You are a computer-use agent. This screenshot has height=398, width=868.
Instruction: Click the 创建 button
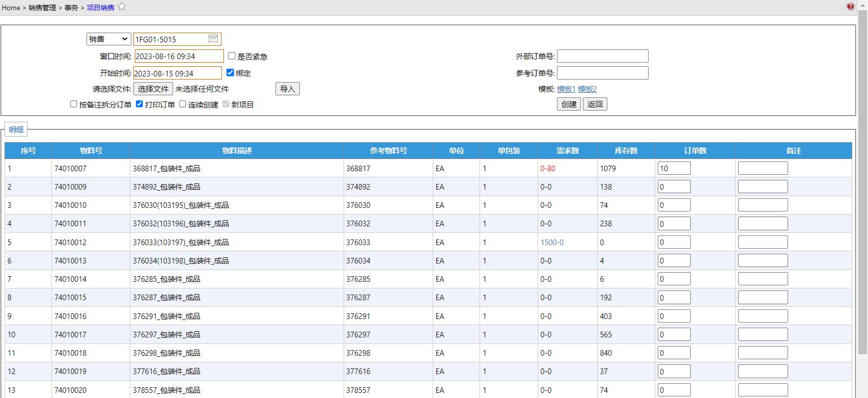tap(569, 104)
